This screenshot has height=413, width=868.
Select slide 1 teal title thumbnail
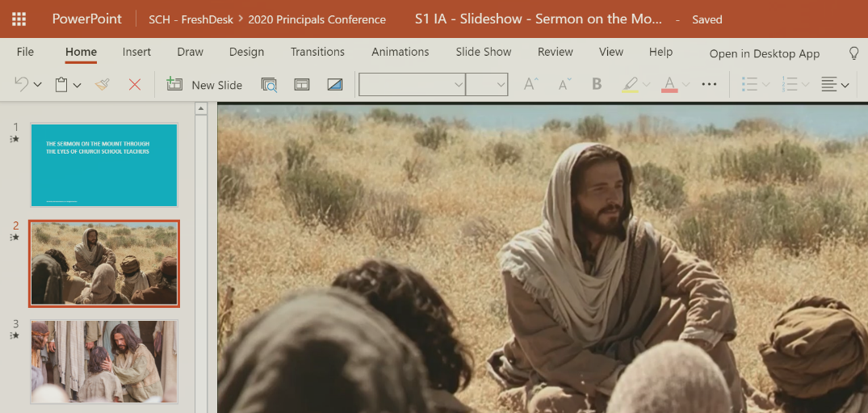tap(104, 165)
